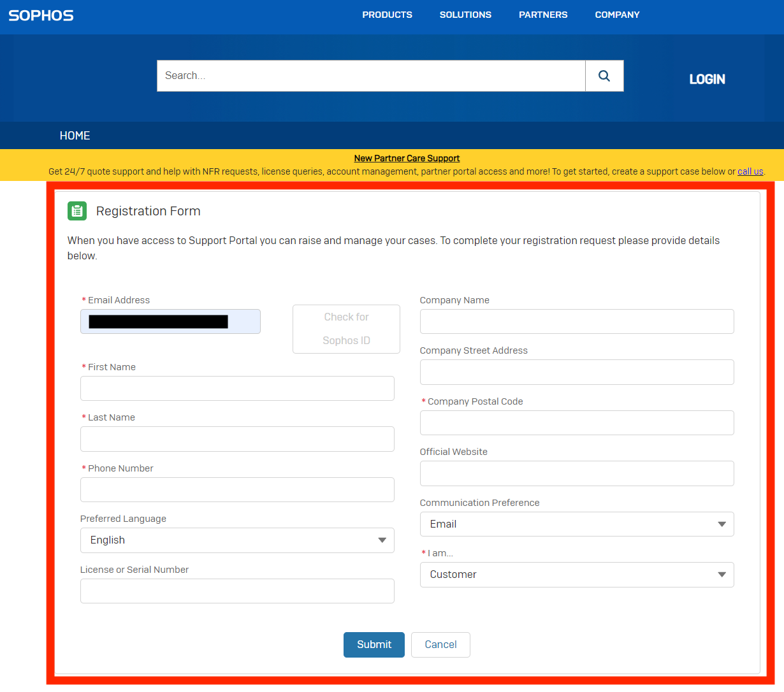
Task: Open the 'call us' link
Action: 750,171
